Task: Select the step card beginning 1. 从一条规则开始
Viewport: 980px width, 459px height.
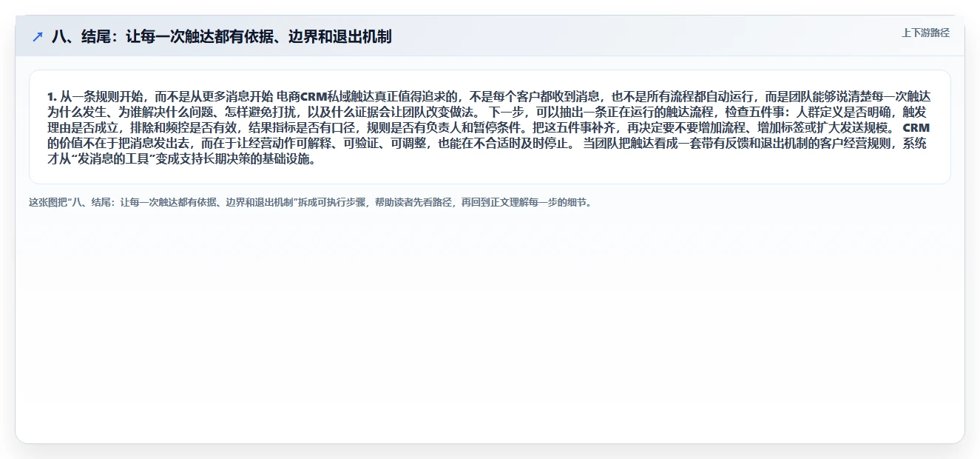Action: (490, 127)
